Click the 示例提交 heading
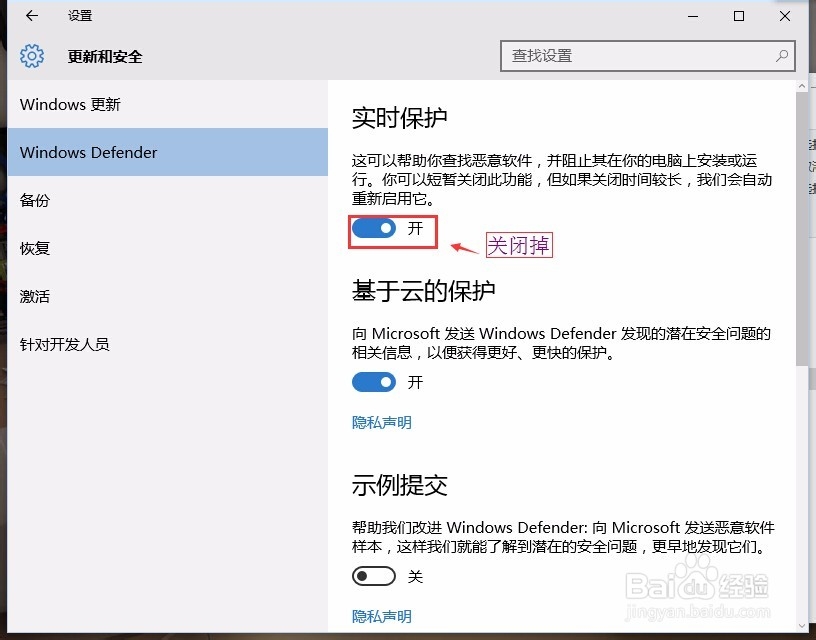The width and height of the screenshot is (816, 640). (400, 485)
